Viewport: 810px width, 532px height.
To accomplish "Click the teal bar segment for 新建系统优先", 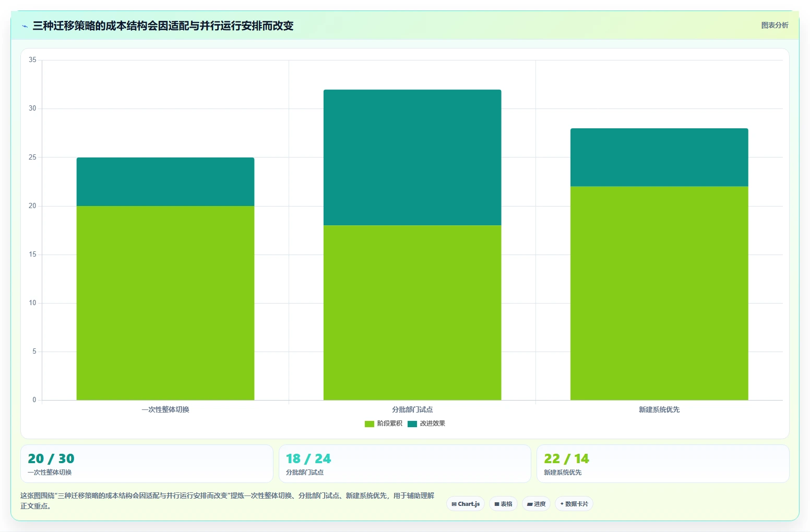I will 659,158.
